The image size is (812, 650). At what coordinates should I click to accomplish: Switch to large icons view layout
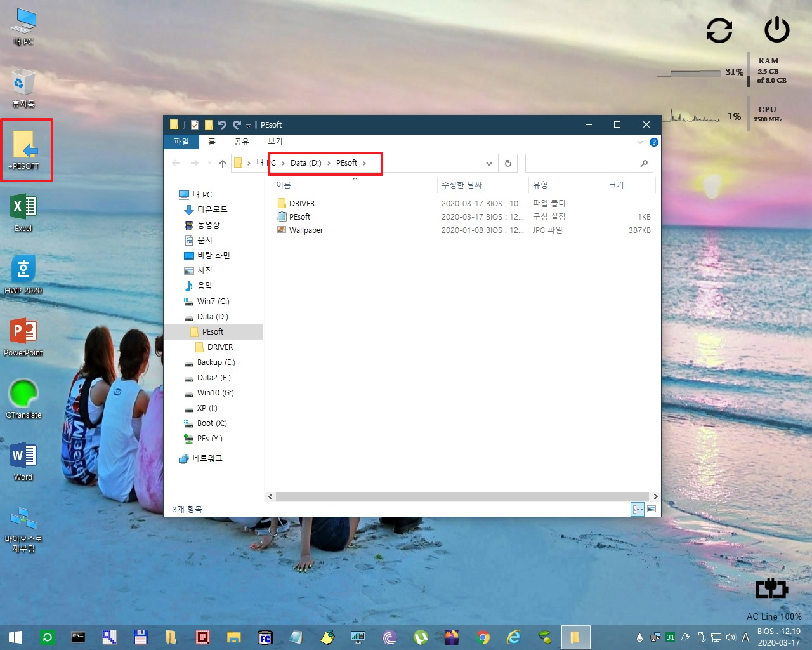(x=652, y=509)
